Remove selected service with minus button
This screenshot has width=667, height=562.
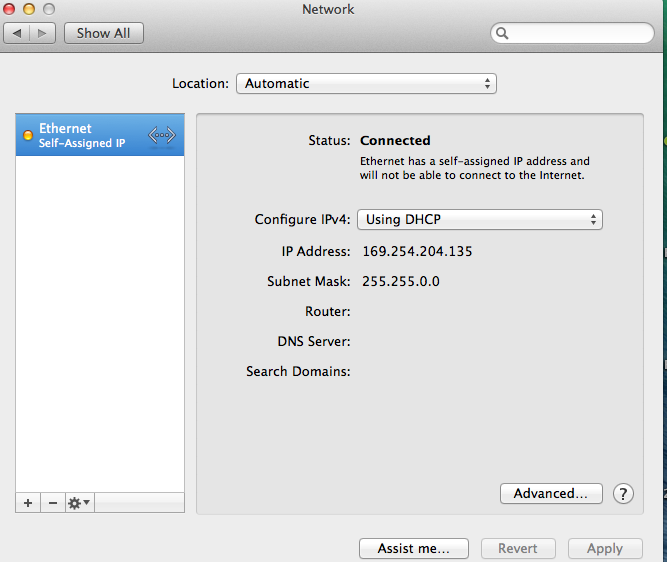point(53,503)
